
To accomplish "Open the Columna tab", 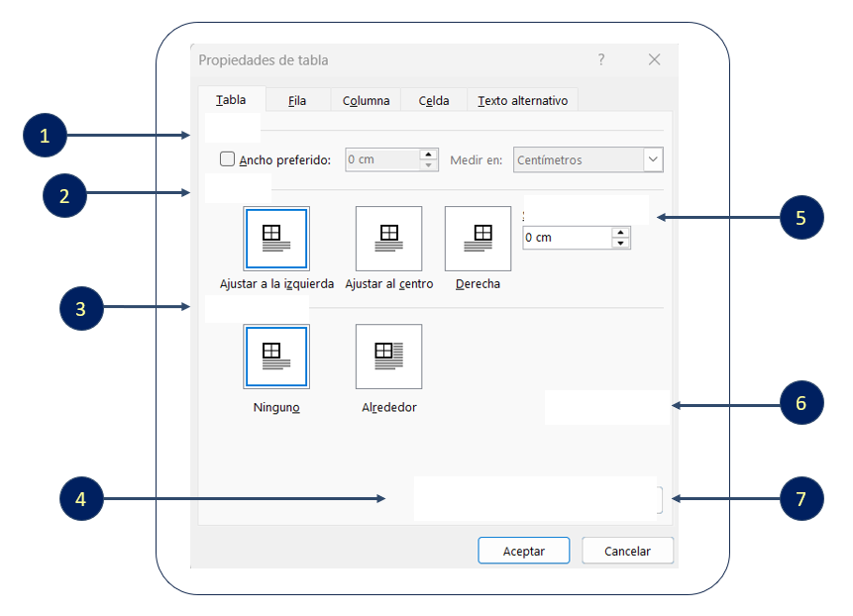I will point(366,101).
